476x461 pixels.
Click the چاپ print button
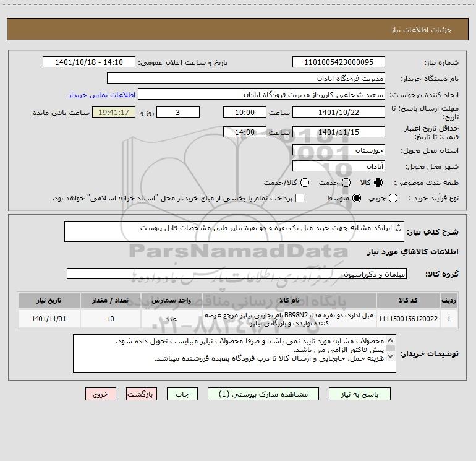coord(182,394)
